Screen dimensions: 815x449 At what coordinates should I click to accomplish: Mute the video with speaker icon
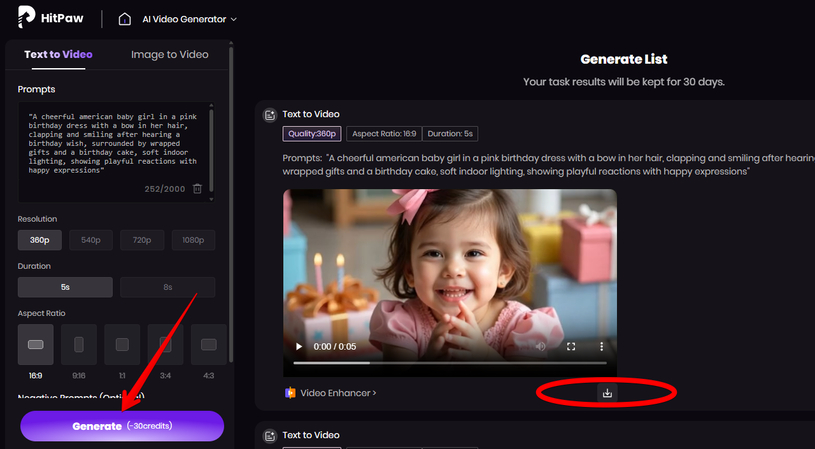point(541,347)
